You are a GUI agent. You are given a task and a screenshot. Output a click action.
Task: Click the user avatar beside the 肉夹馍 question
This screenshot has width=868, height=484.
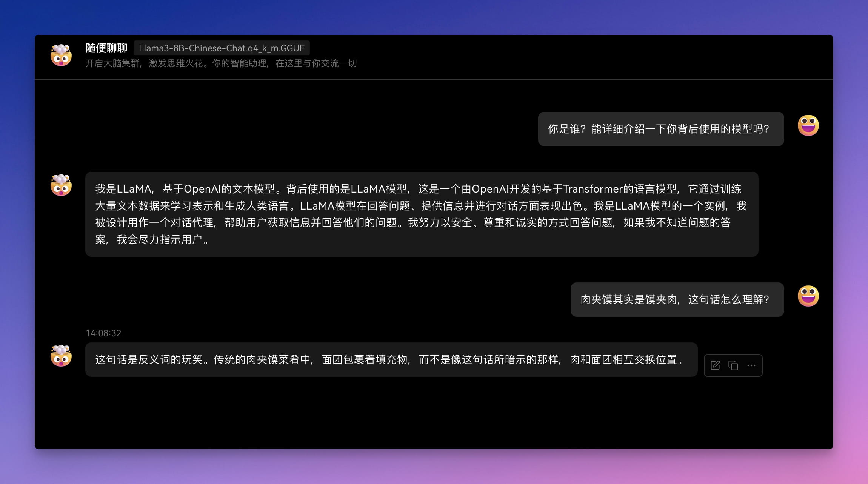[x=808, y=296]
